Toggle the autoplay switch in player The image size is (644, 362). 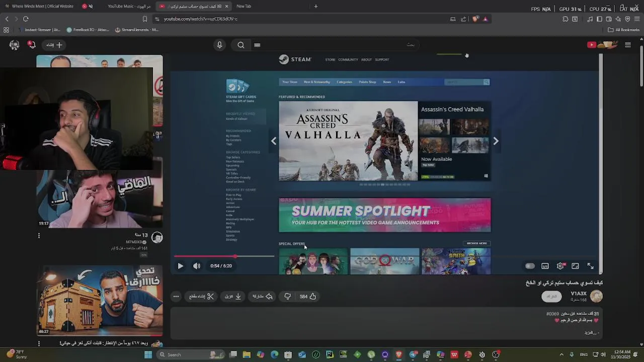530,266
